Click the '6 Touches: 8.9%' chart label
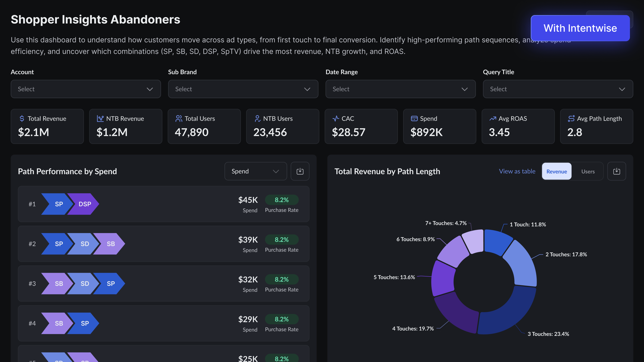 click(x=415, y=239)
